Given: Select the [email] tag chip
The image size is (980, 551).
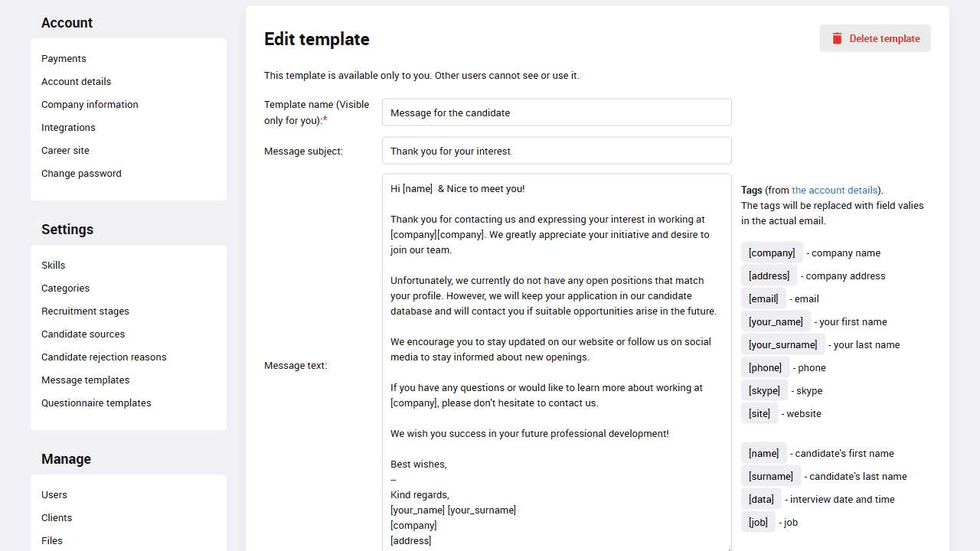Looking at the screenshot, I should tap(763, 298).
